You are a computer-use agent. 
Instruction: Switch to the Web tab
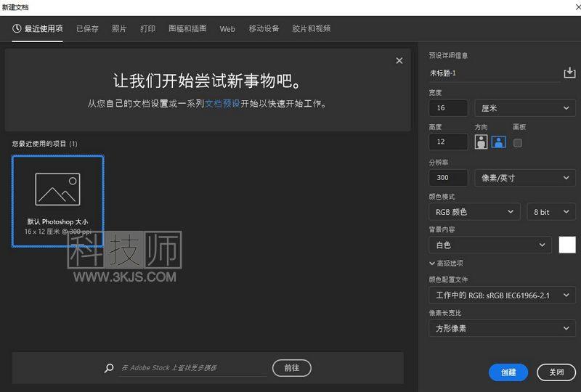click(227, 29)
